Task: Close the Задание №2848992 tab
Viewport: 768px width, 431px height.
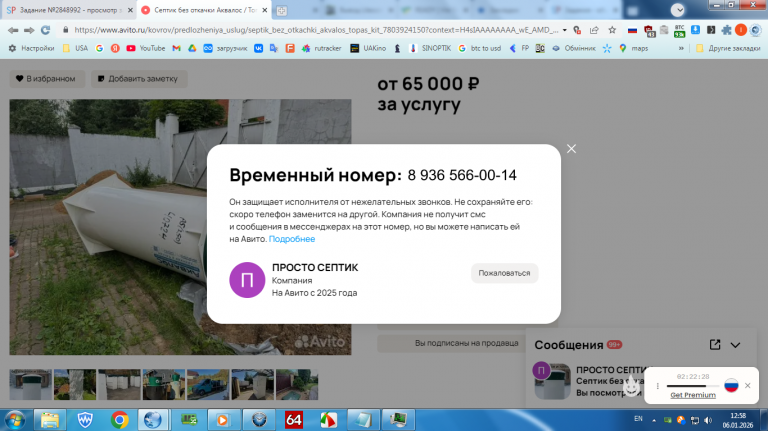Action: pos(130,10)
